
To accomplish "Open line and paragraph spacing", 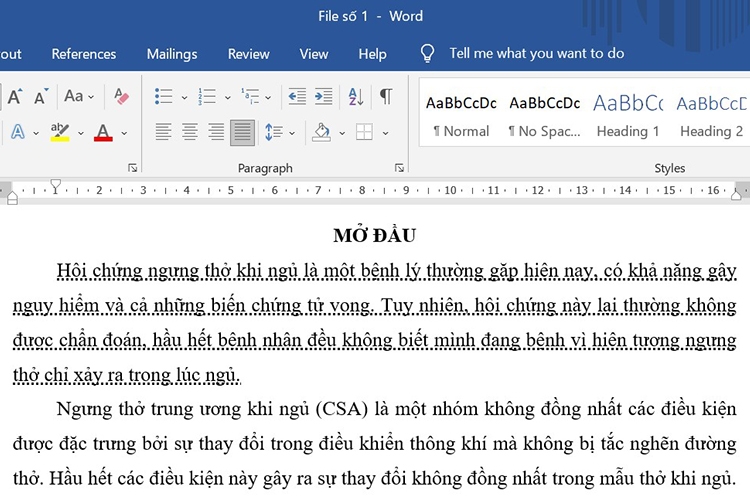I will tap(274, 132).
